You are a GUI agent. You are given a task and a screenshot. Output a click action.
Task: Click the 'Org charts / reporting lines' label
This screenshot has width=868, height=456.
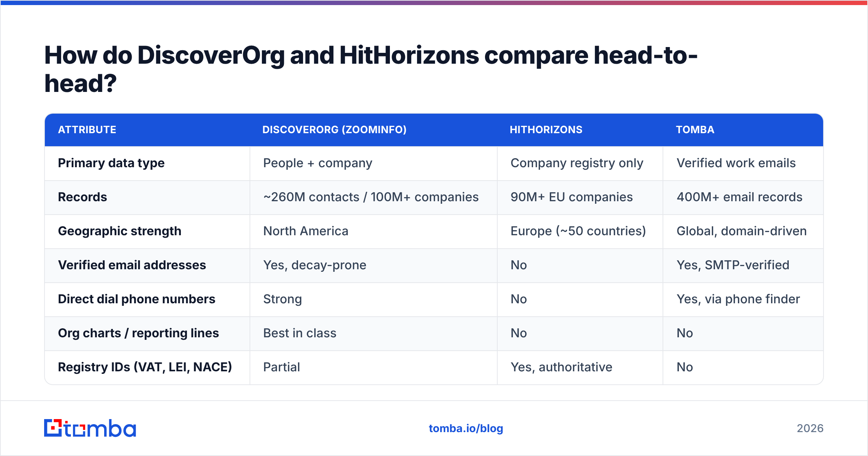coord(139,333)
